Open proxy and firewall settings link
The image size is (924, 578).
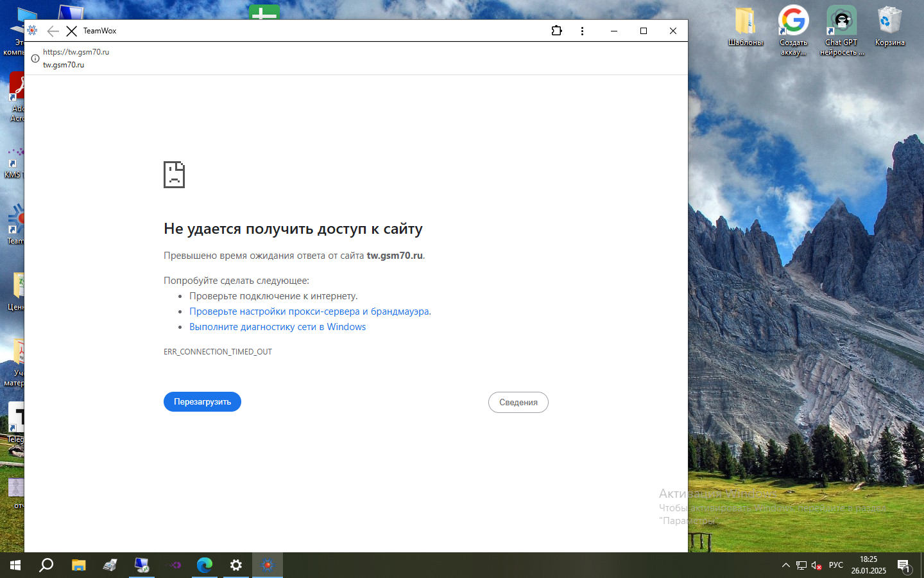(310, 311)
